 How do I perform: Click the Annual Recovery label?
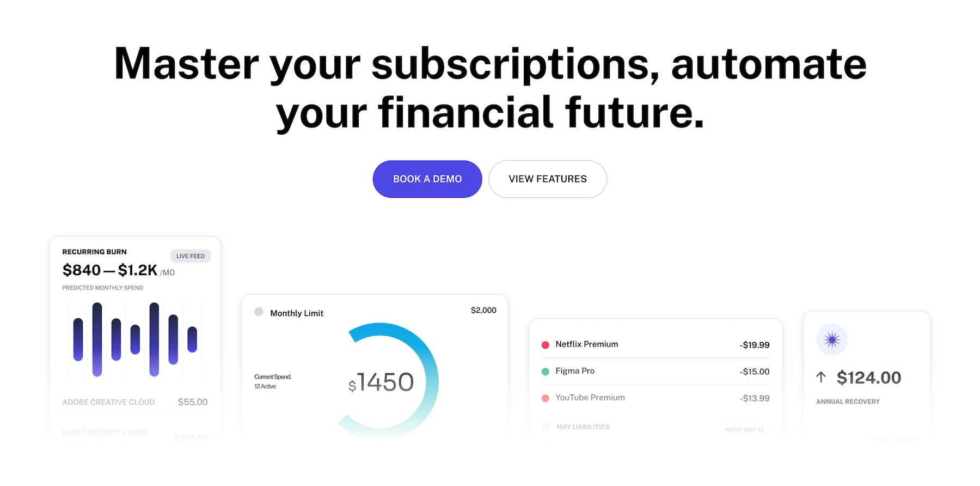(848, 402)
